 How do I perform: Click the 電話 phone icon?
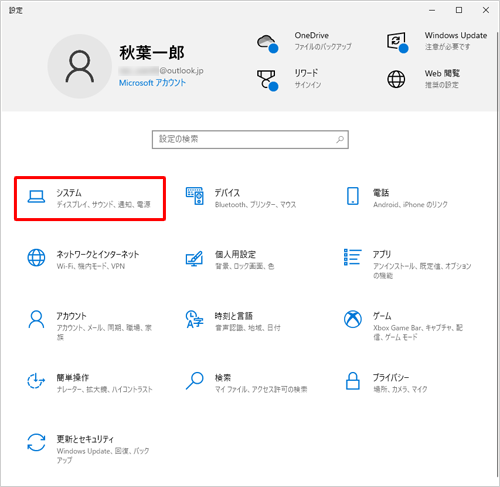tap(353, 196)
